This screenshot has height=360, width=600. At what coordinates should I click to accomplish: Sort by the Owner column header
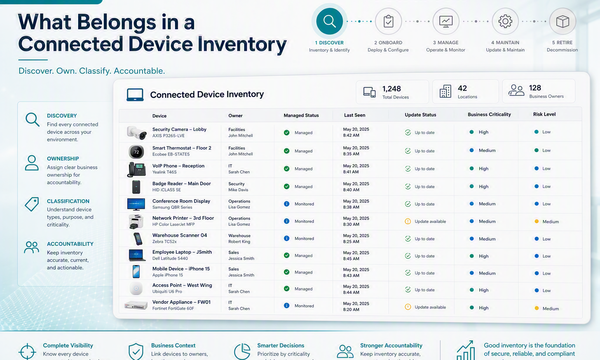tap(235, 115)
